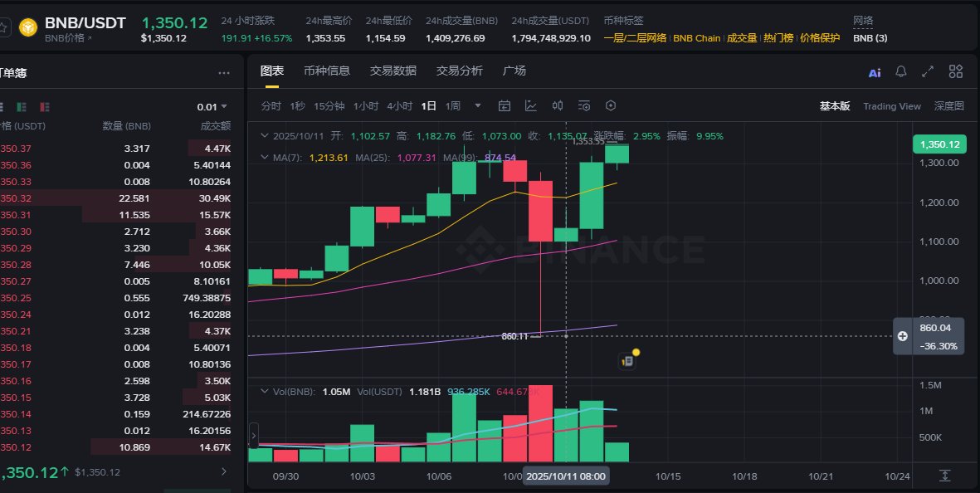Click the plus crosshair icon at 860.04
This screenshot has height=493, width=980.
903,336
